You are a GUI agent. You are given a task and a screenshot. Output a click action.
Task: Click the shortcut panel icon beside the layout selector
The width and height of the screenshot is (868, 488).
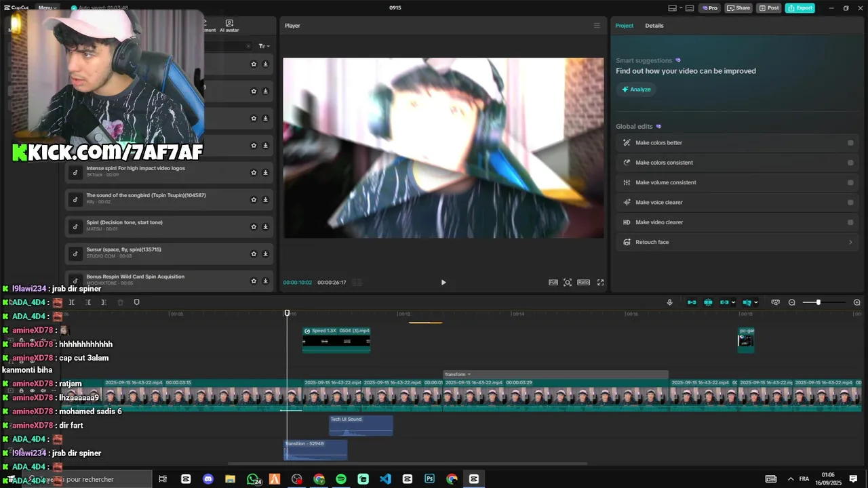690,8
